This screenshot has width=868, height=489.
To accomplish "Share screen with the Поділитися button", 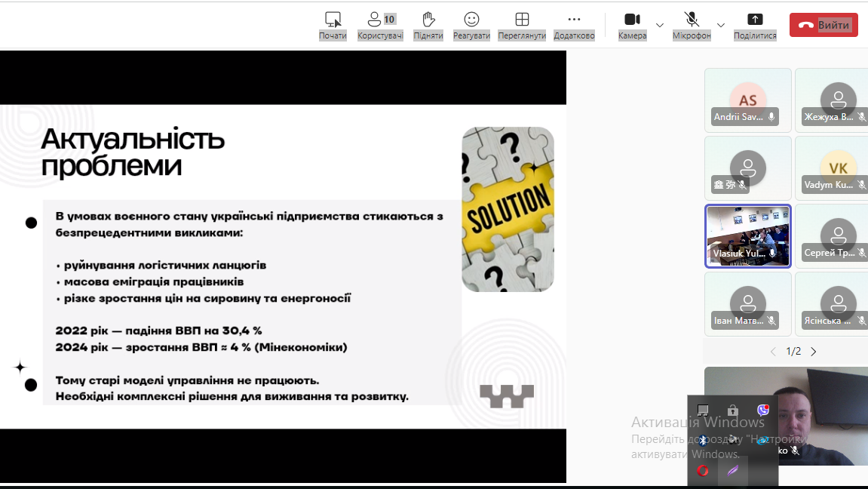I will point(755,25).
